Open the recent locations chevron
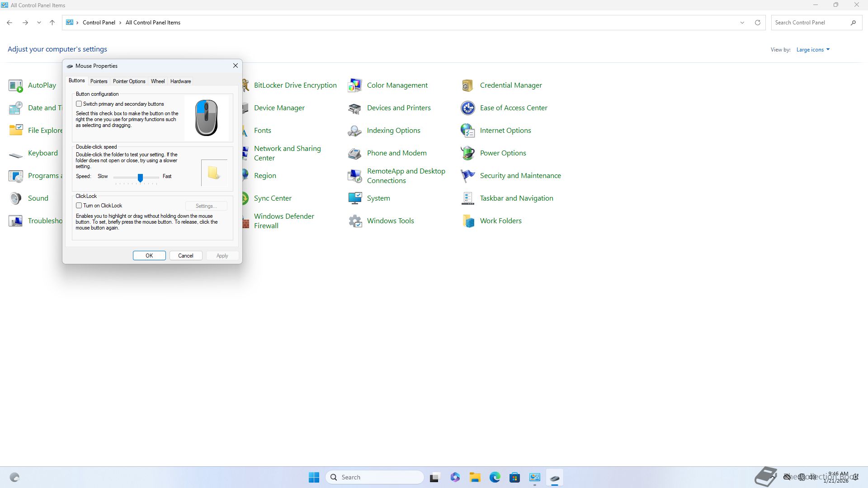Image resolution: width=868 pixels, height=488 pixels. 39,23
